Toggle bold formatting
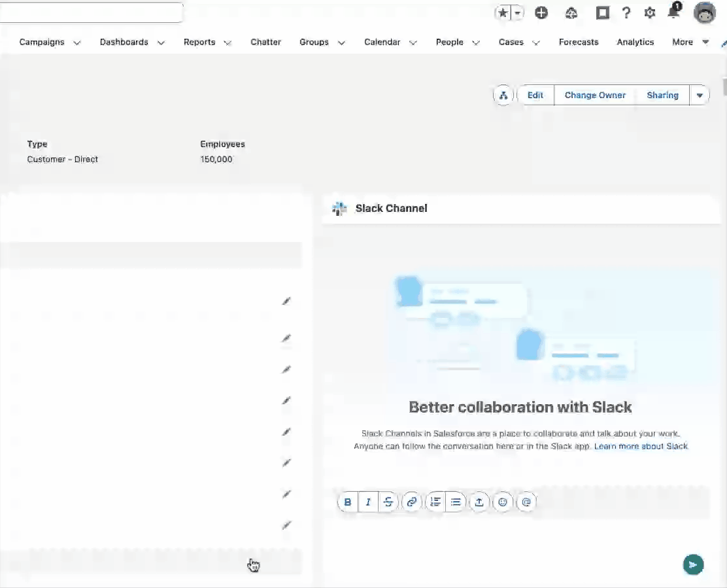The width and height of the screenshot is (727, 588). 348,502
